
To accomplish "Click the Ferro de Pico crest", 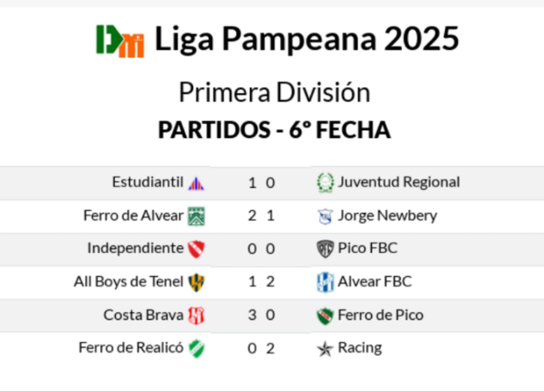I will [x=325, y=316].
